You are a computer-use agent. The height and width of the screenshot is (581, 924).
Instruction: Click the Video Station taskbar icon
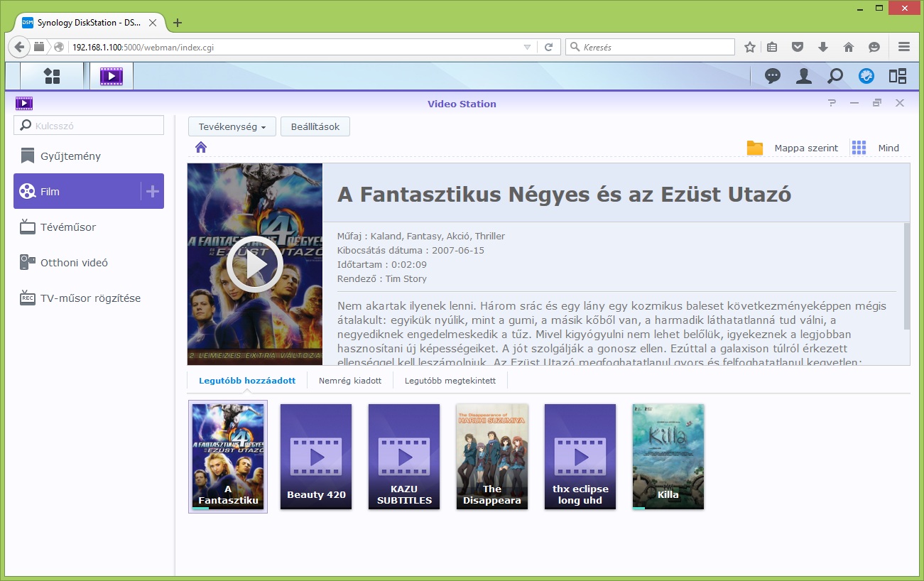(112, 76)
